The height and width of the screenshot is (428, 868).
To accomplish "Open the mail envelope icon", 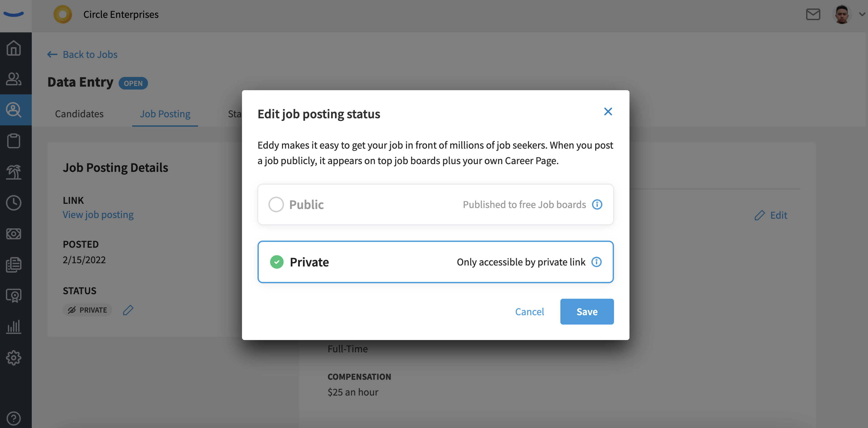I will click(813, 14).
